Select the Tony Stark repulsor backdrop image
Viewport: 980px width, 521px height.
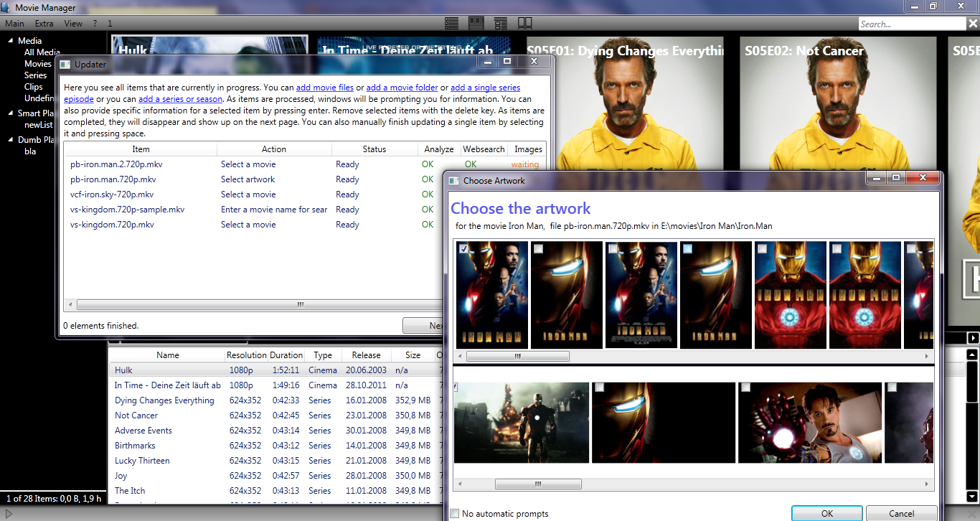810,423
